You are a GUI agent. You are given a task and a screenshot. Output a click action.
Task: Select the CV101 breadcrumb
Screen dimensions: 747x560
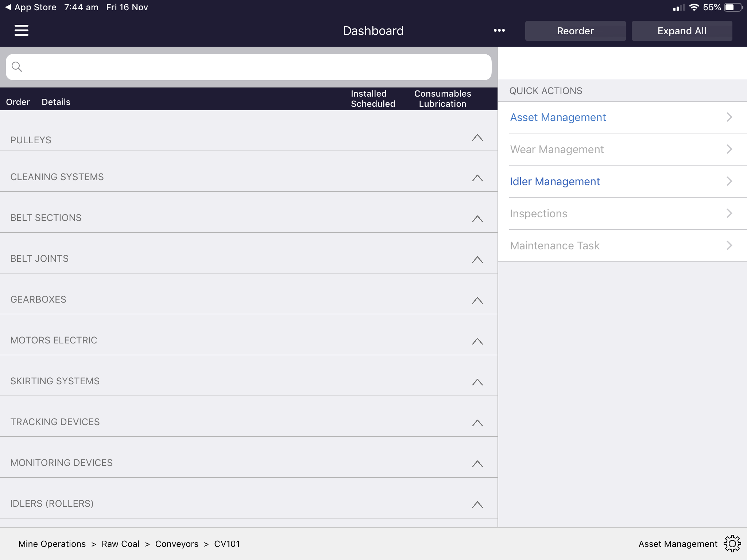(x=227, y=544)
